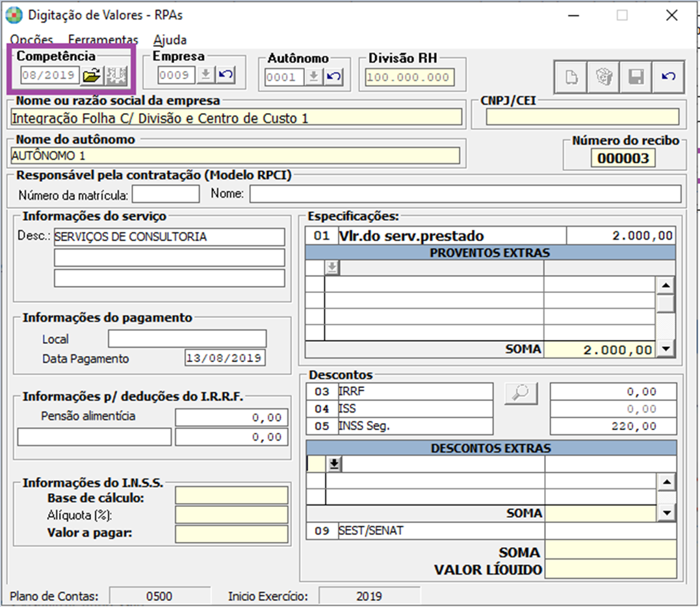700x607 pixels.
Task: Open the Ajuda menu
Action: [170, 40]
